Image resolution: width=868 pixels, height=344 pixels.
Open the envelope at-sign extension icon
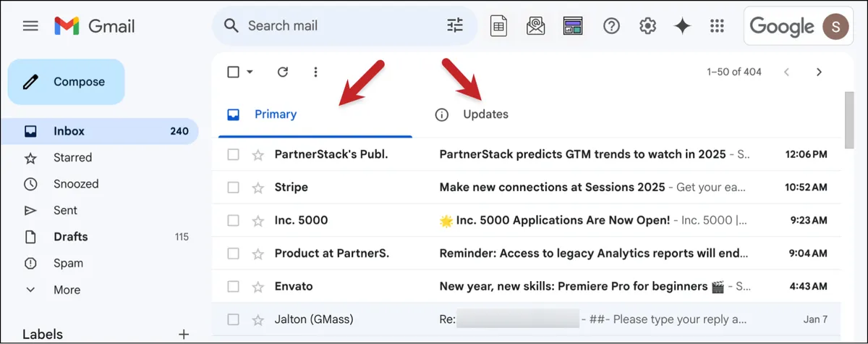(536, 26)
